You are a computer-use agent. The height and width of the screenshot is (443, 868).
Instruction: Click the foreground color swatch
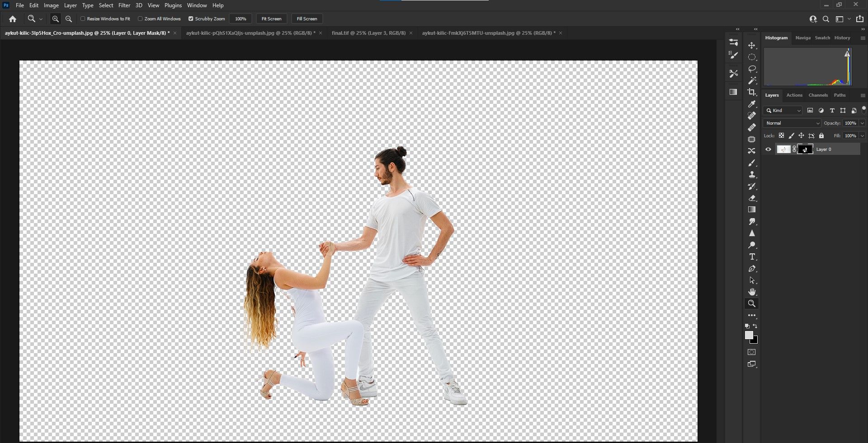(x=749, y=335)
